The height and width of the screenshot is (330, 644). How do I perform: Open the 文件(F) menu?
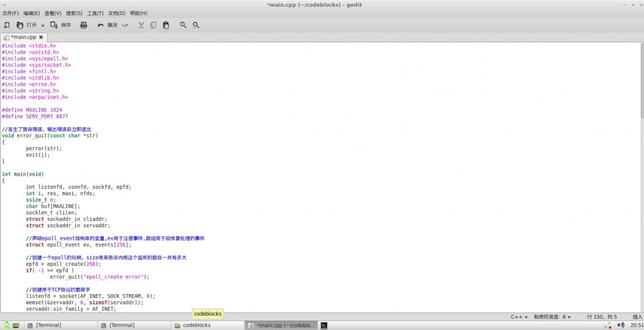pyautogui.click(x=10, y=13)
